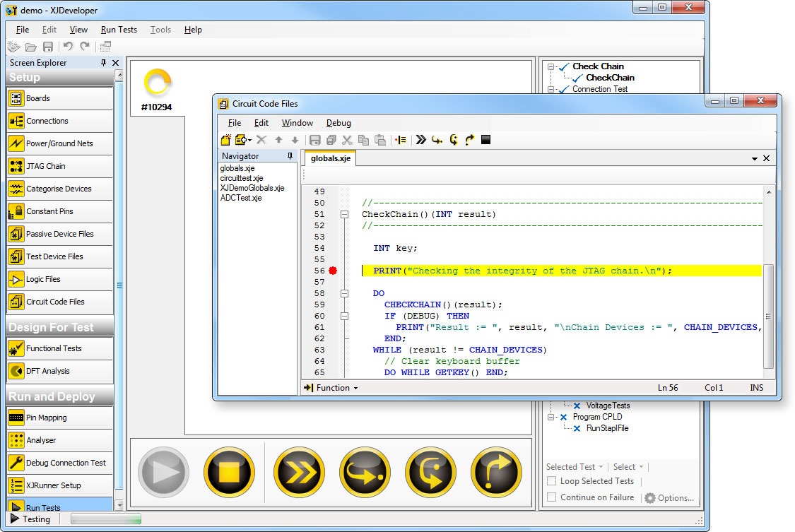Click the paste icon in code toolbar
795x532 pixels.
(380, 140)
